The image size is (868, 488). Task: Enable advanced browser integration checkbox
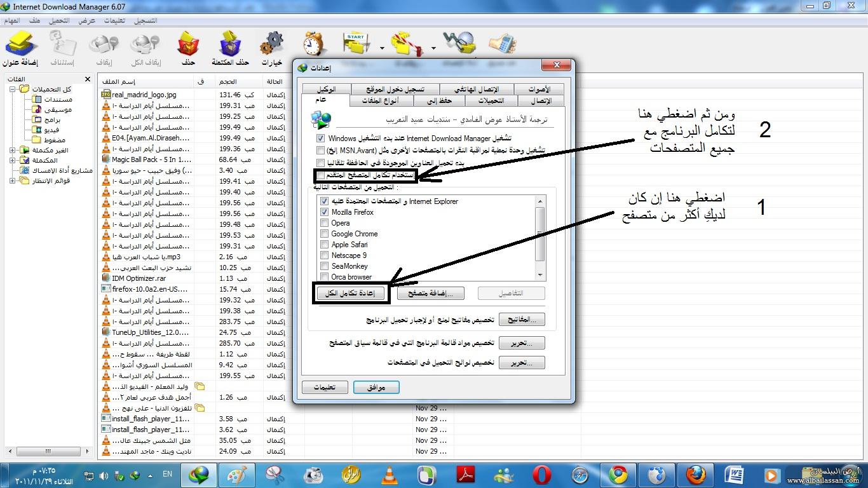[321, 175]
